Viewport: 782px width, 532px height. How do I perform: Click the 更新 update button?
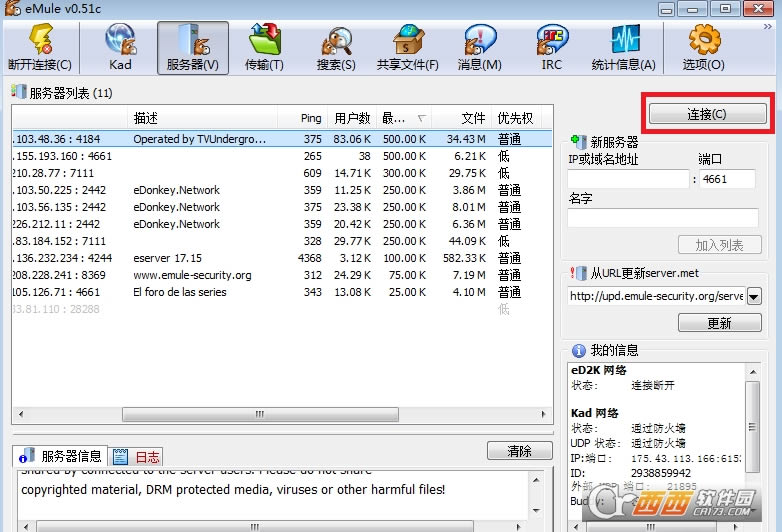click(x=719, y=323)
